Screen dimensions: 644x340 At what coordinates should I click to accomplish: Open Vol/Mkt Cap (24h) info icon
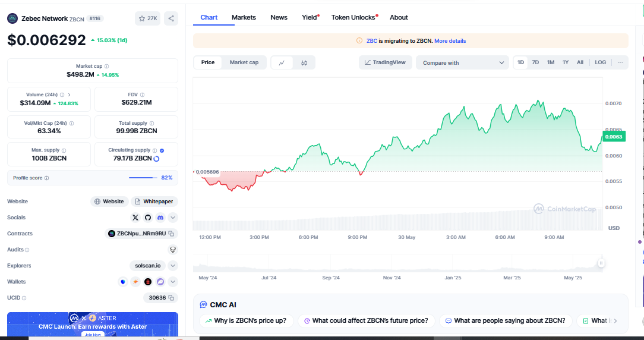click(x=71, y=123)
